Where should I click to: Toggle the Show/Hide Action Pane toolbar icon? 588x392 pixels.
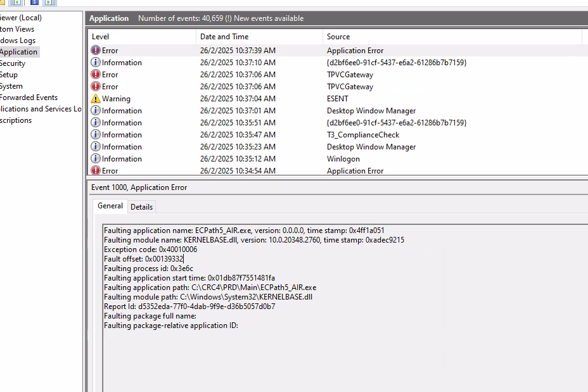pos(50,3)
